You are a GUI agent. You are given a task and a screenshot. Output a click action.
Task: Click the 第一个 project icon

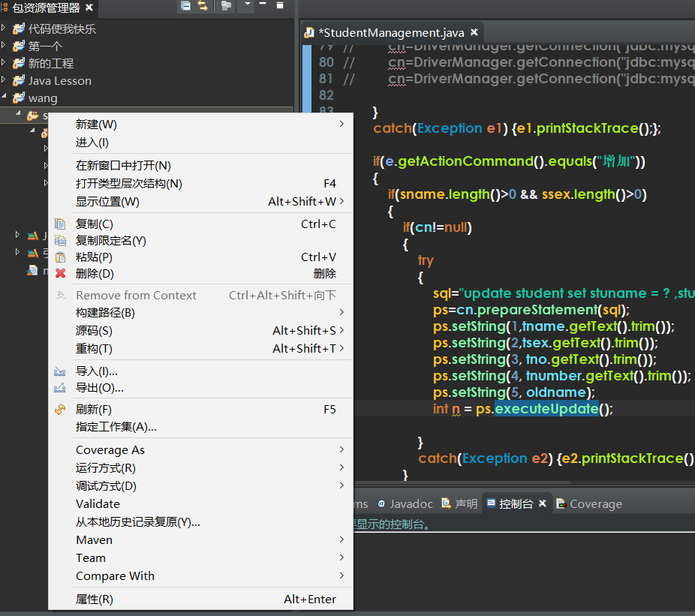[19, 46]
